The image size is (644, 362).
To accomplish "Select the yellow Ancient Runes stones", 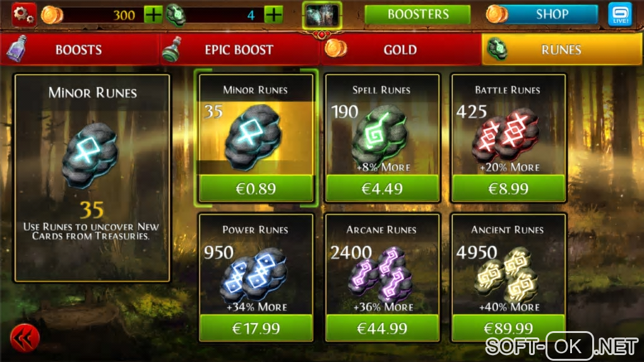I will [x=506, y=274].
